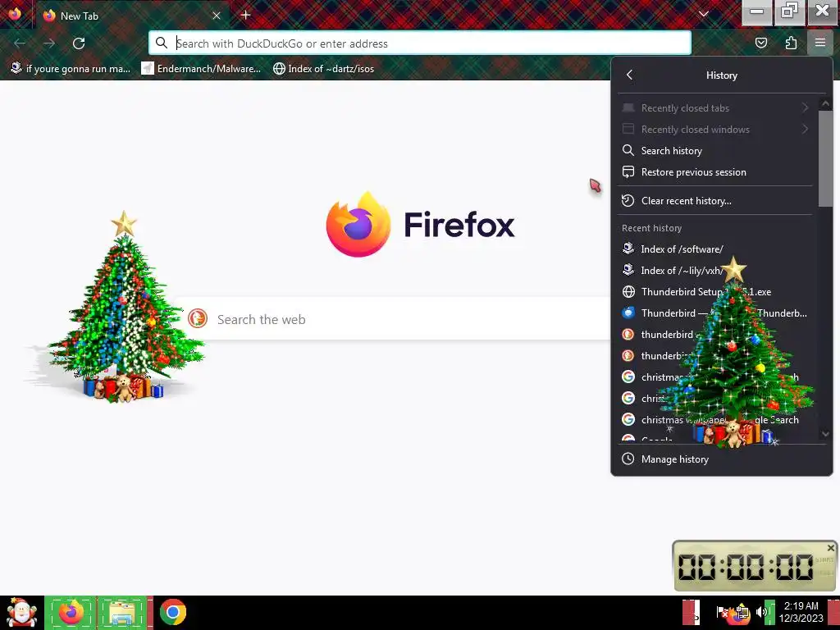Open File Explorer from taskbar
Image resolution: width=840 pixels, height=630 pixels.
pos(123,613)
